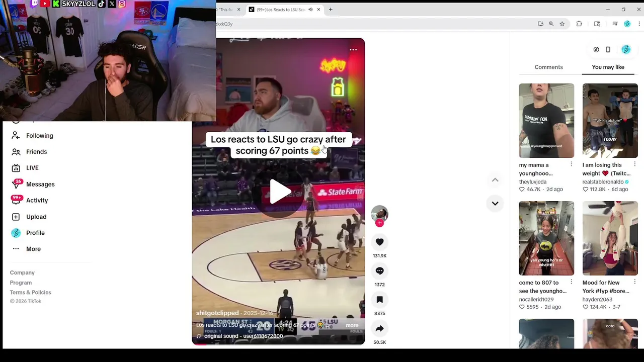Open the browser Extensions puzzle icon
Image resolution: width=644 pixels, height=362 pixels.
point(579,24)
